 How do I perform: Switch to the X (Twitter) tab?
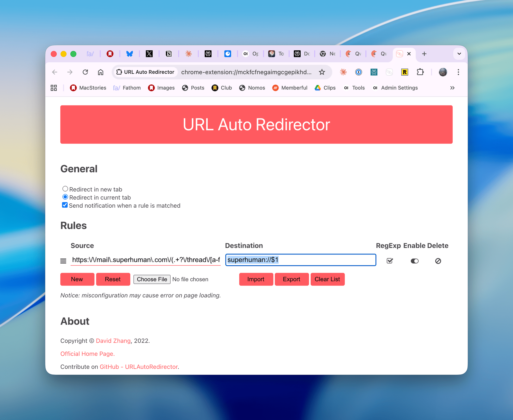coord(149,54)
